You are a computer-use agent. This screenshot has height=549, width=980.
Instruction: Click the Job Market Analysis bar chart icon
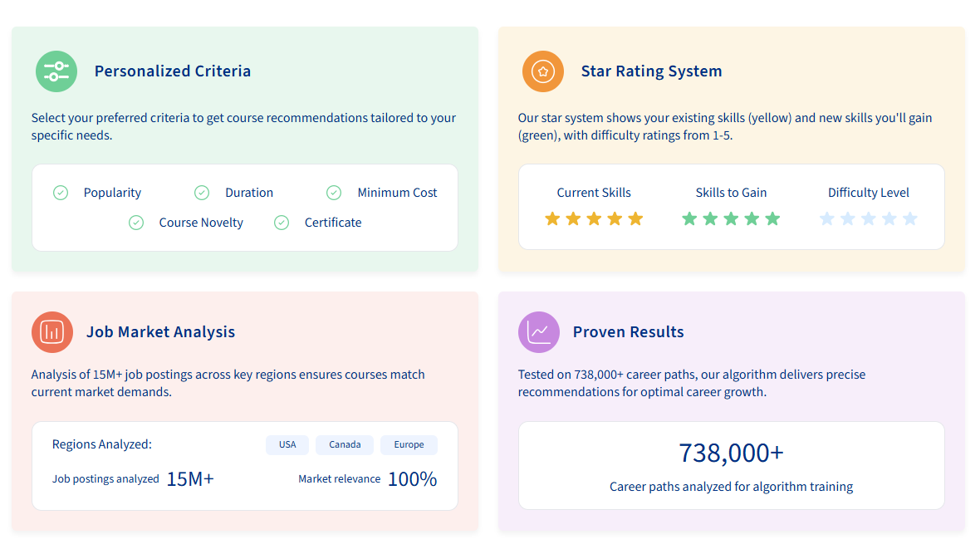pyautogui.click(x=51, y=332)
